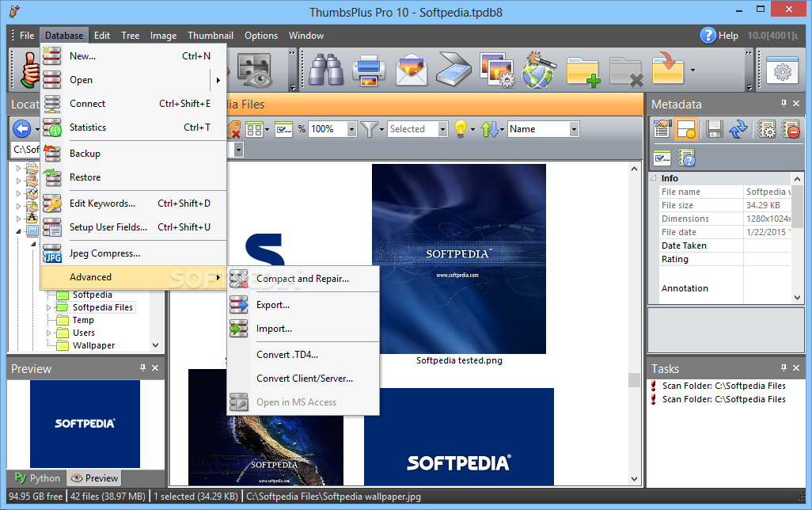
Task: Open the Name sort dropdown
Action: click(574, 129)
